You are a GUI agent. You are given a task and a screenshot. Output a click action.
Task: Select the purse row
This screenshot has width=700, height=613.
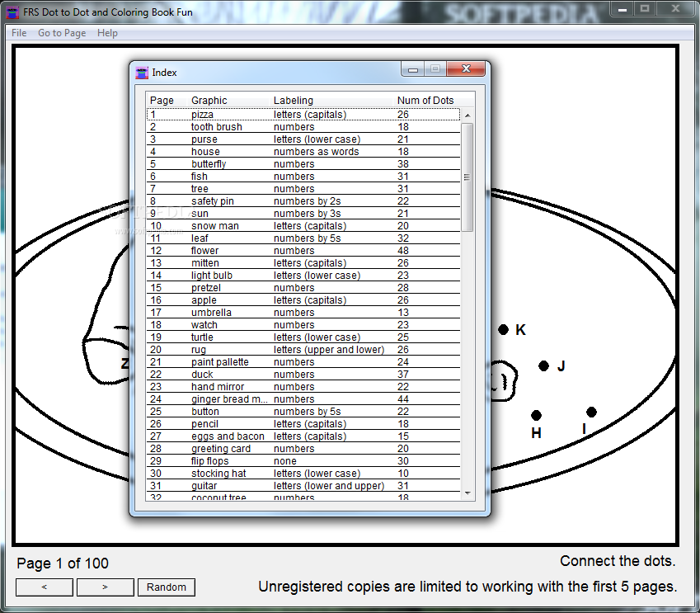303,139
